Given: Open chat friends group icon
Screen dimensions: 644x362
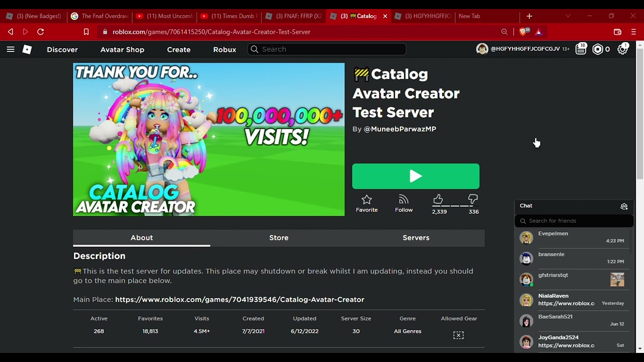Looking at the screenshot, I should (x=624, y=206).
